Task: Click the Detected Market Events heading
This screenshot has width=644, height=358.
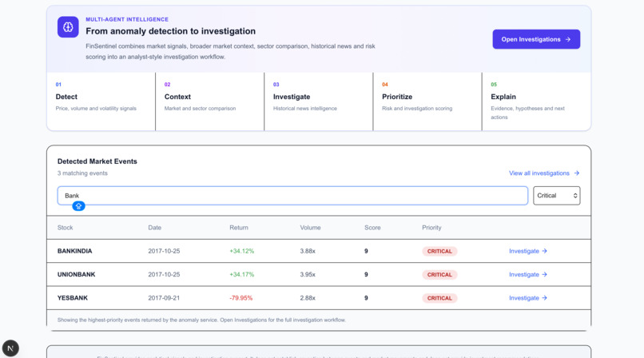Action: (97, 161)
